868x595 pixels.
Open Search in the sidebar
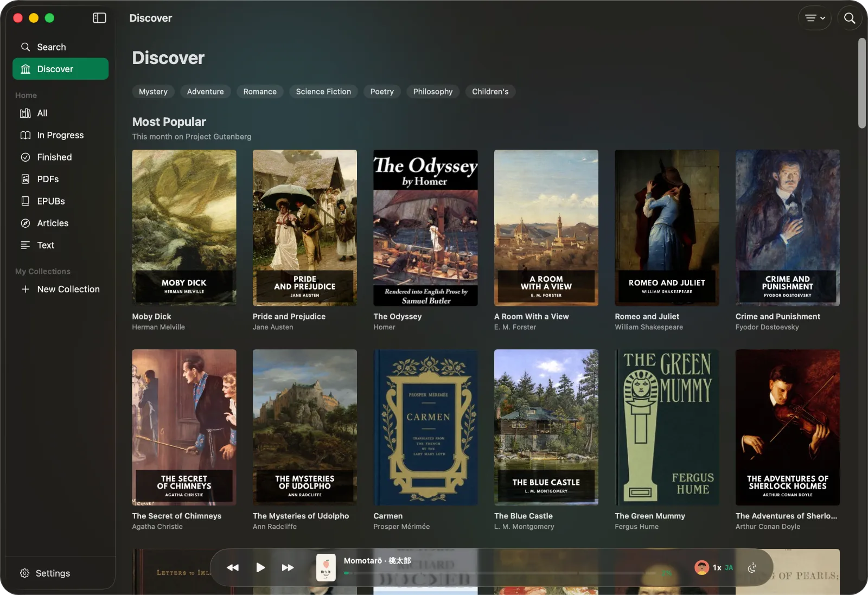tap(60, 47)
